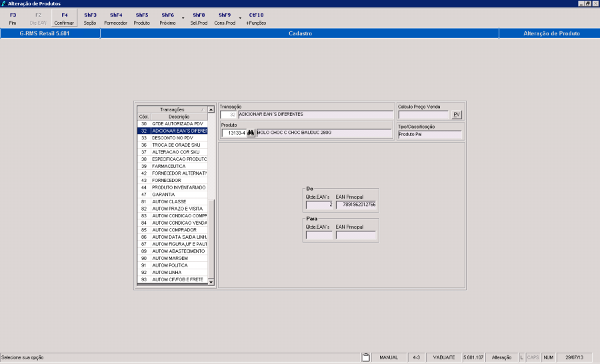Click the transaction list scroll down arrow

pos(211,282)
